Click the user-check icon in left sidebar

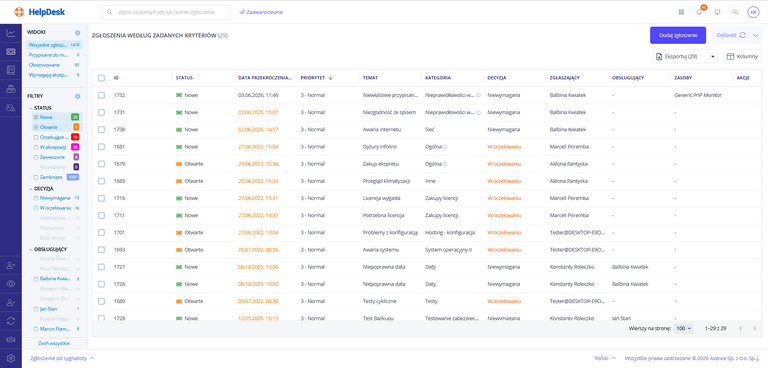(11, 302)
